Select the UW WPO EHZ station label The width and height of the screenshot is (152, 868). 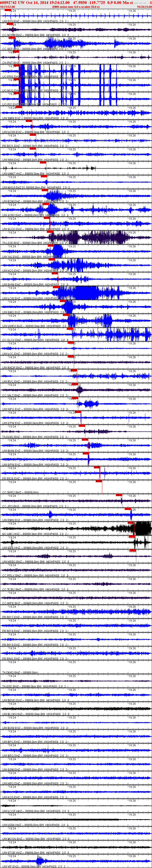click(x=35, y=409)
